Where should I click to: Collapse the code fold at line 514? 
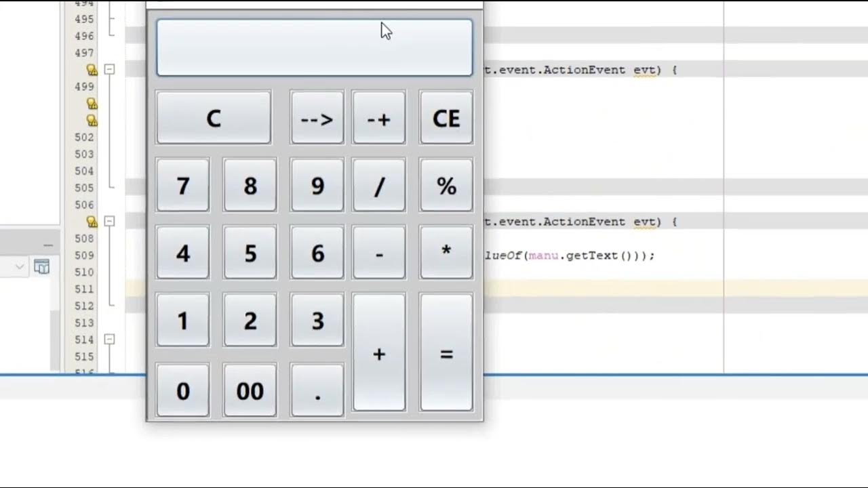click(x=109, y=339)
